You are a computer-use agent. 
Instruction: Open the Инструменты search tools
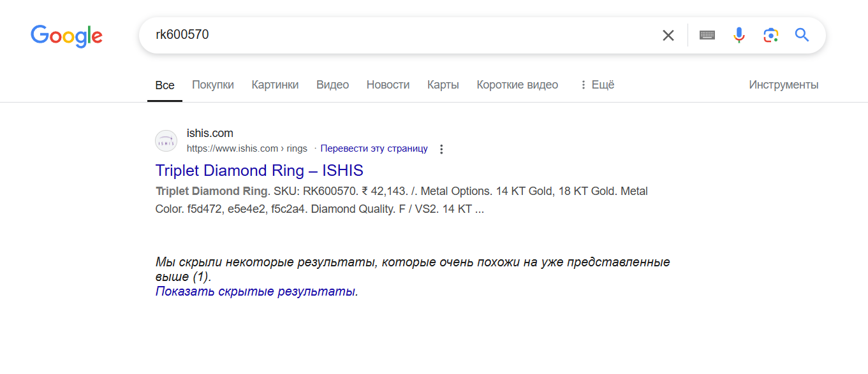coord(783,85)
